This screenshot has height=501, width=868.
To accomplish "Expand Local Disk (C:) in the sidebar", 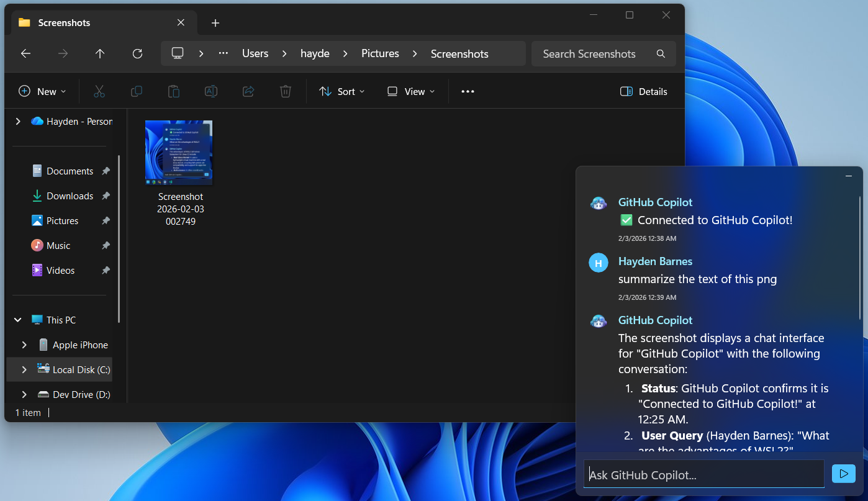I will [x=24, y=369].
